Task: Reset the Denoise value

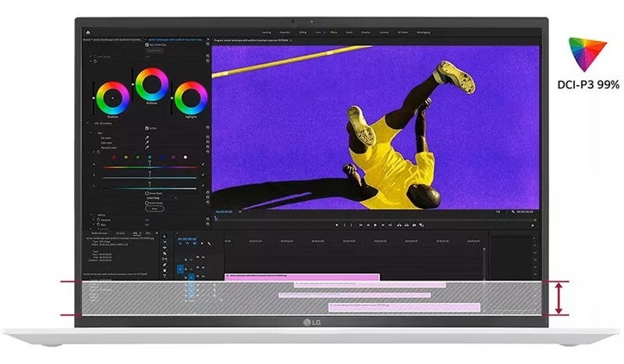Action: [x=207, y=219]
